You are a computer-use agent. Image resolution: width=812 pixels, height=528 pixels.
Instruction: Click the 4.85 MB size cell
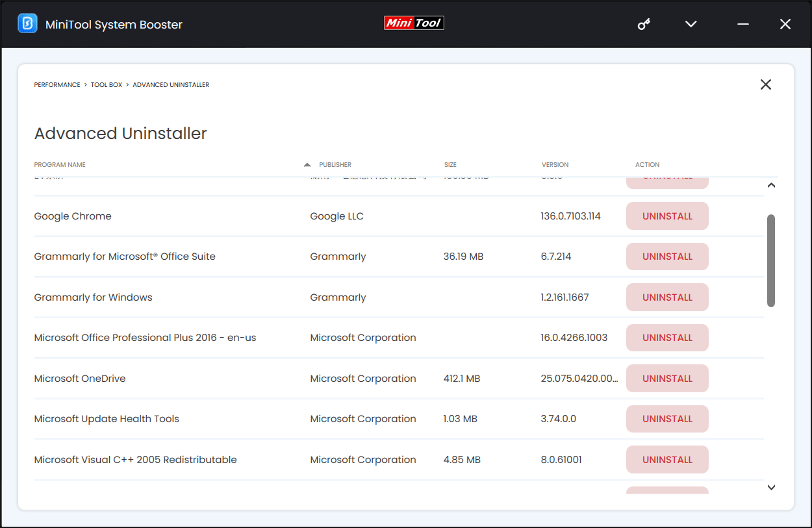point(462,460)
